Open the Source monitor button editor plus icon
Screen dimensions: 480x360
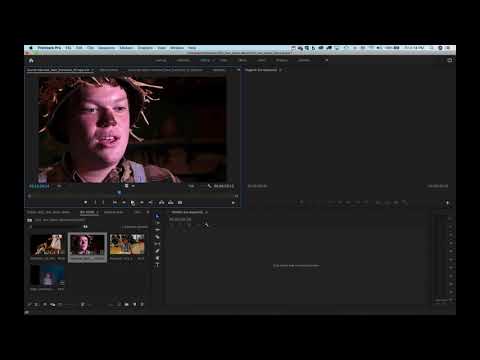tap(233, 202)
